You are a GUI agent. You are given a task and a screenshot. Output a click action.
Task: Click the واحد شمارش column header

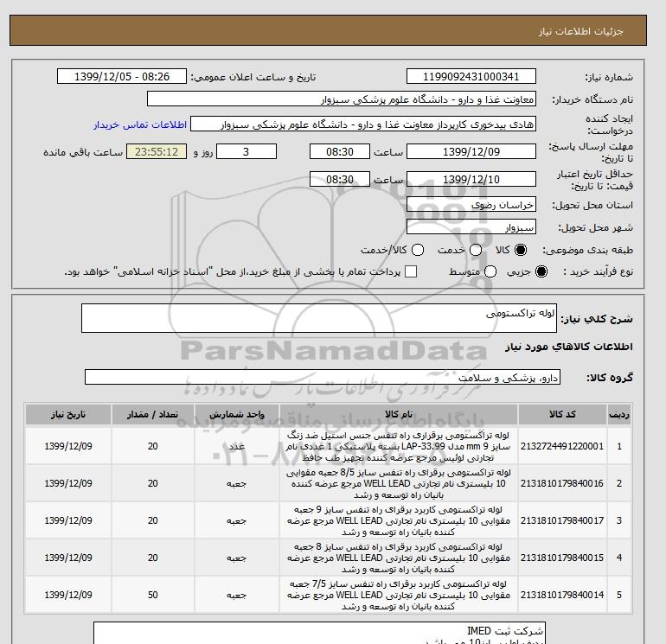coord(237,414)
